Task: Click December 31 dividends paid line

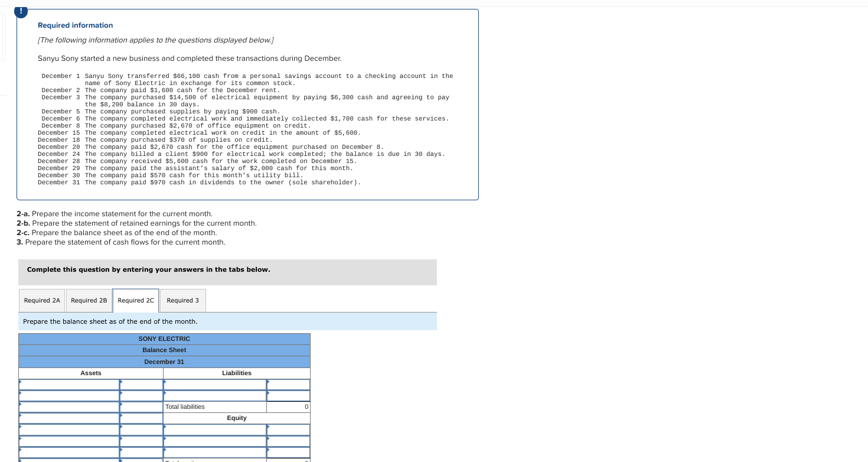Action: tap(199, 183)
